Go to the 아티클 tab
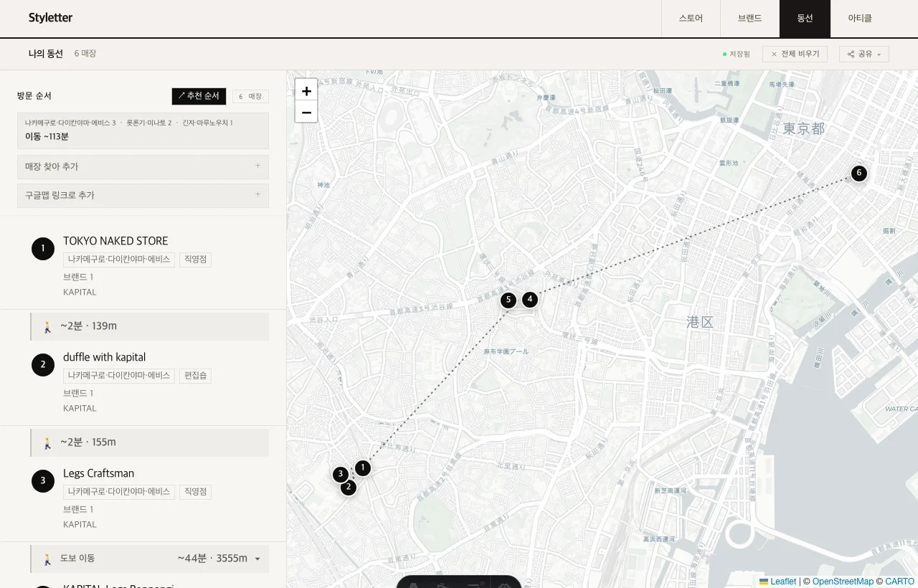 pos(860,19)
